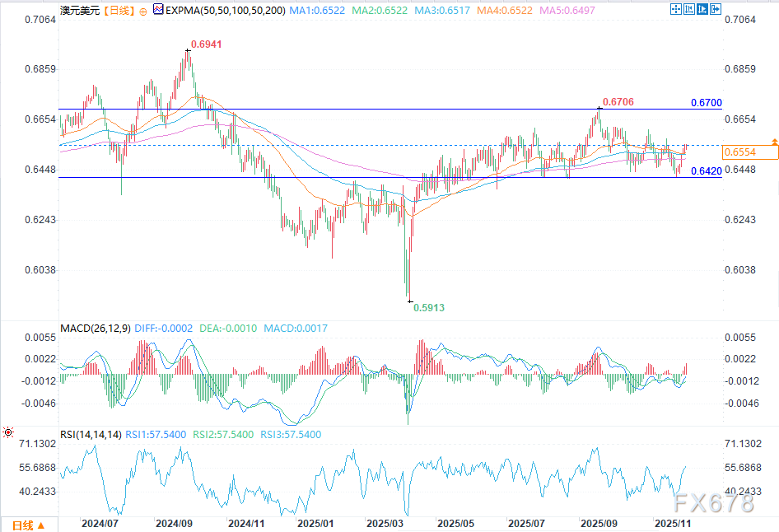Screen dimensions: 779x532
Task: Click the EXPMA indicator chart icon
Action: (x=160, y=11)
